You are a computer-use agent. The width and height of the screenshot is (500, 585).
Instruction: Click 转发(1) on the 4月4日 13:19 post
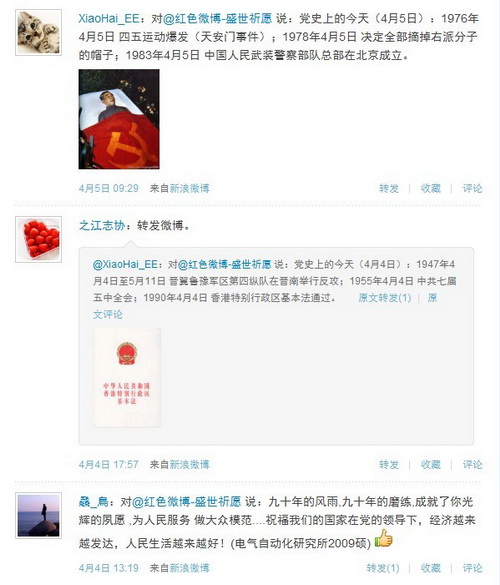pyautogui.click(x=383, y=568)
